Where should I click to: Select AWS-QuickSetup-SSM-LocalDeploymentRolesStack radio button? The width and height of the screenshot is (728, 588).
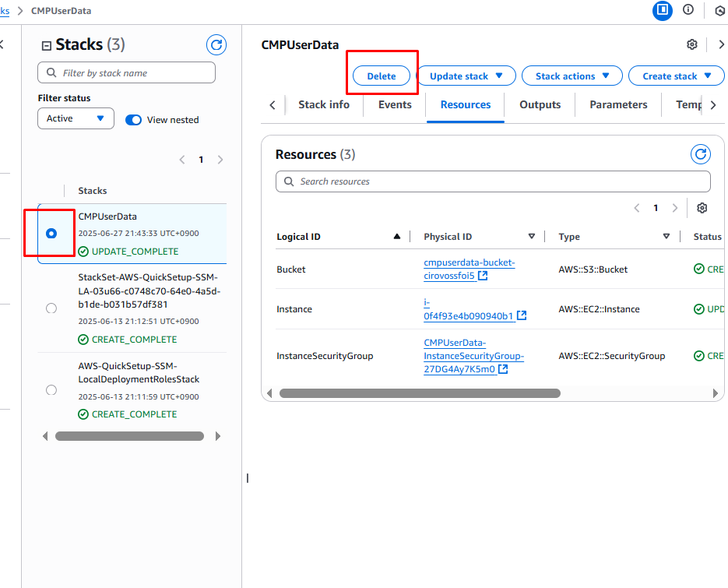[x=51, y=389]
